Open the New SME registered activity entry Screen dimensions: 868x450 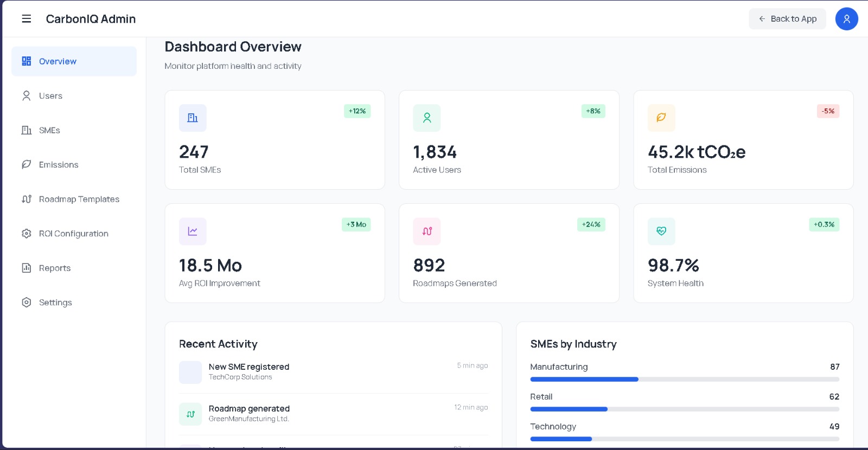334,372
